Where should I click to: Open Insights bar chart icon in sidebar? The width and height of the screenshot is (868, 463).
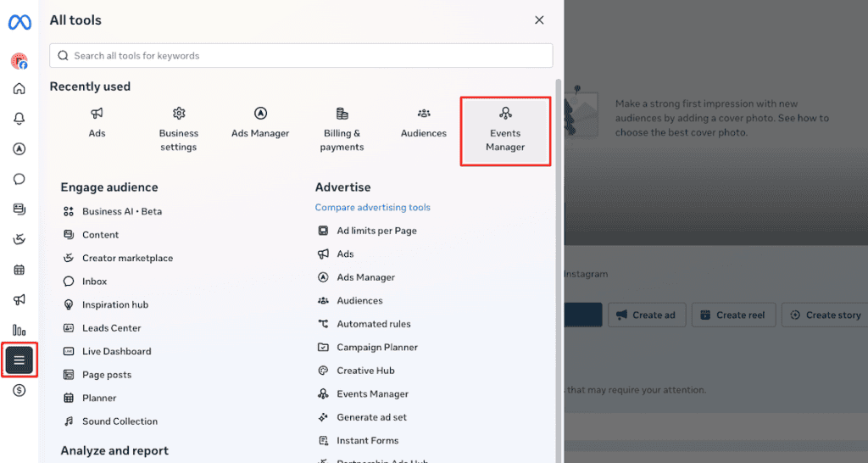click(19, 330)
